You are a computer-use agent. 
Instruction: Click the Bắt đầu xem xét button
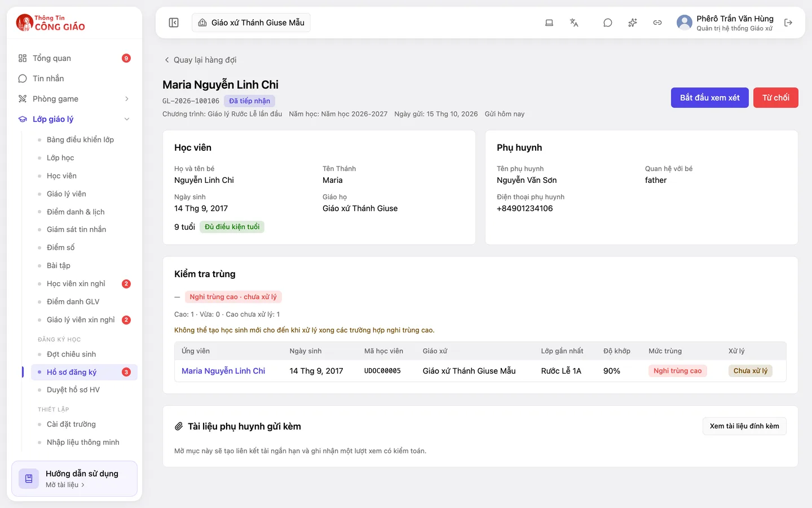[709, 98]
